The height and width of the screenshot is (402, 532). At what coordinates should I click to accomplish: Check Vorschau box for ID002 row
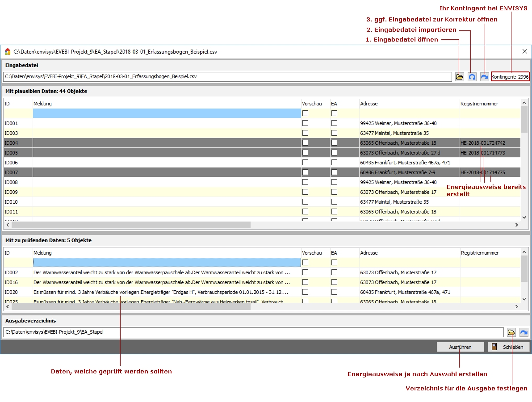(x=306, y=272)
